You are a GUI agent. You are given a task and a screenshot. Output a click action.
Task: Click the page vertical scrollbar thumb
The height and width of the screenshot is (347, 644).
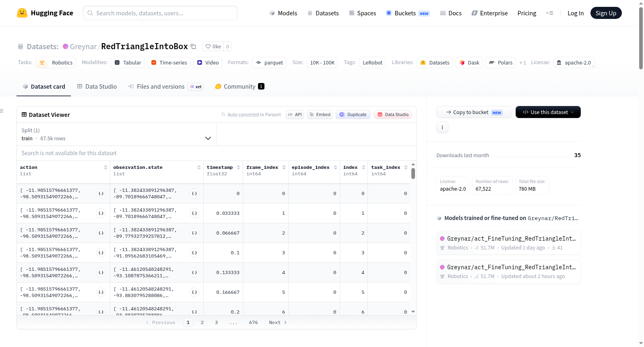coord(641,38)
